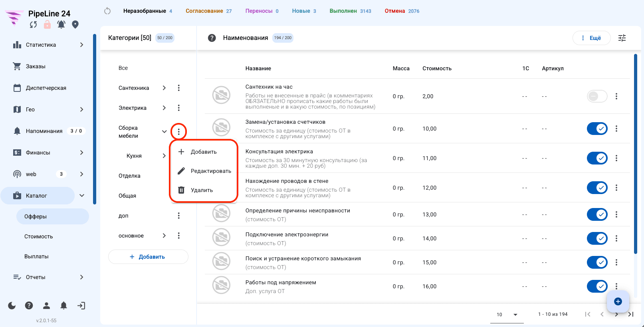Toggle dark mode moon icon
This screenshot has width=644, height=327.
(x=12, y=305)
